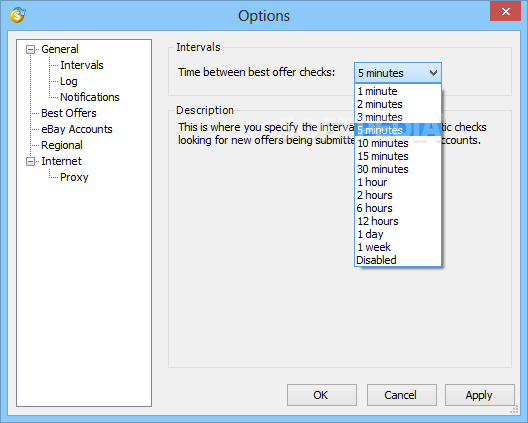The width and height of the screenshot is (528, 423).
Task: Open the time between checks dropdown arrow
Action: click(433, 73)
